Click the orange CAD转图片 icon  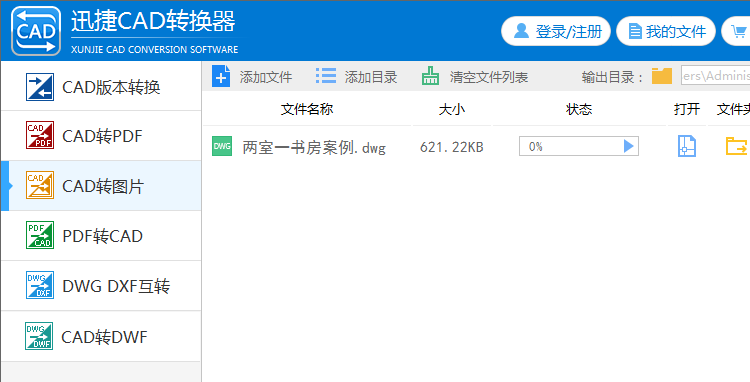[40, 185]
